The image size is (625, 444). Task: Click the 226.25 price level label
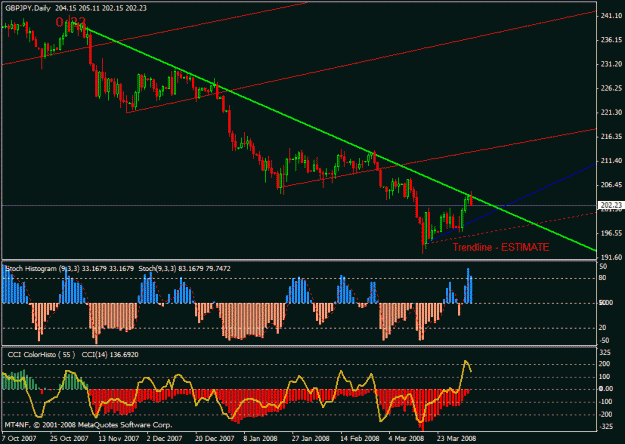click(x=611, y=88)
